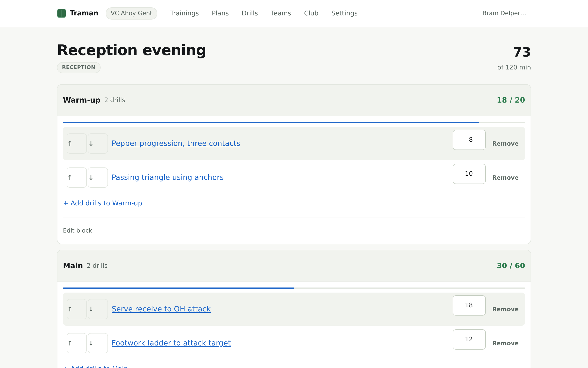Click the VC Ahoy Gent club badge
Screen dimensions: 588x368
(x=131, y=13)
